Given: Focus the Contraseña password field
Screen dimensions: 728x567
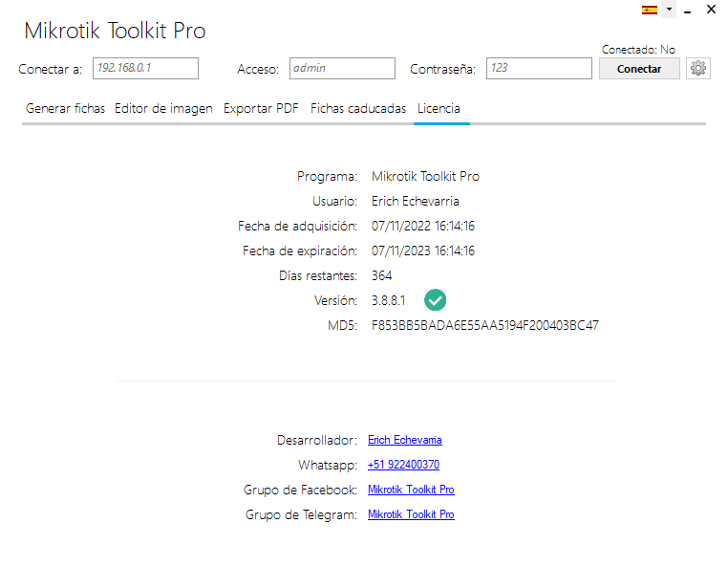Looking at the screenshot, I should pos(539,68).
